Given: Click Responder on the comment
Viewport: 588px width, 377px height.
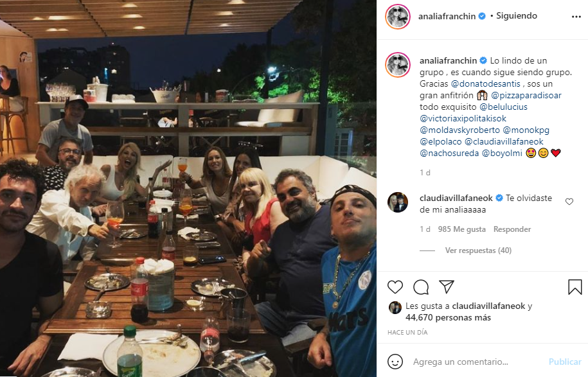Looking at the screenshot, I should 512,229.
